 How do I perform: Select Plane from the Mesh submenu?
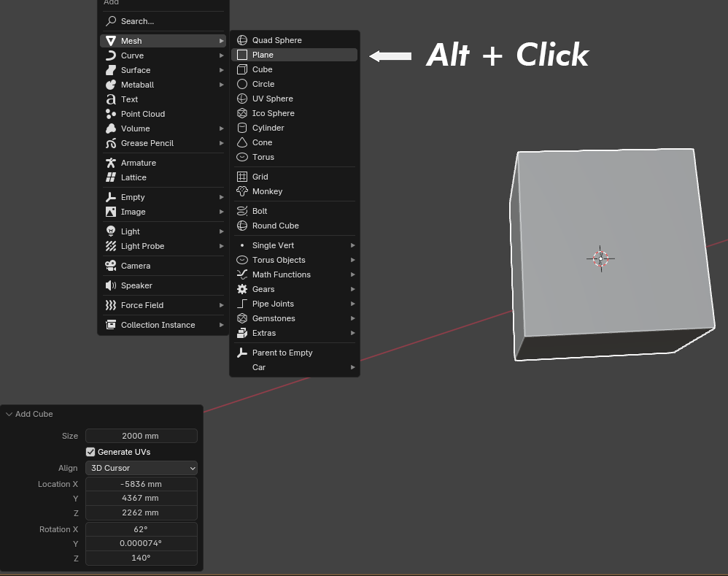295,55
